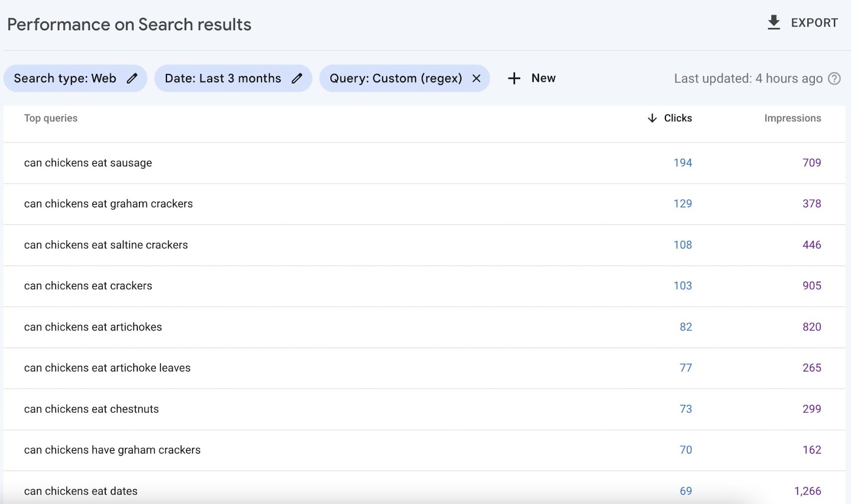Click the plus icon next to New

(514, 78)
